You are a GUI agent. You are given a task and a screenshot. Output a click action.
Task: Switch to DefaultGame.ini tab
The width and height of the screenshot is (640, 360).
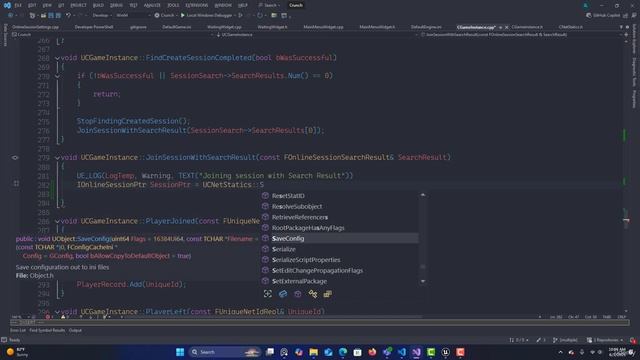pyautogui.click(x=176, y=27)
